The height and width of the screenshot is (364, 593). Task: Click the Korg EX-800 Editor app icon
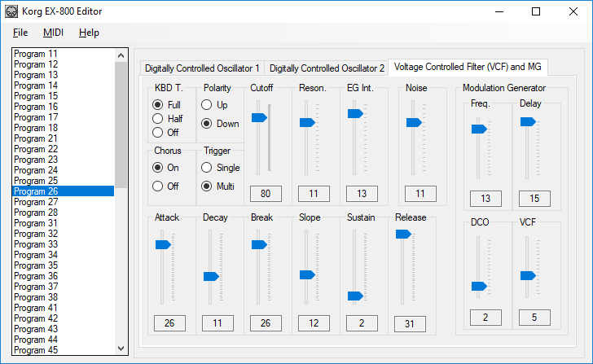click(11, 11)
